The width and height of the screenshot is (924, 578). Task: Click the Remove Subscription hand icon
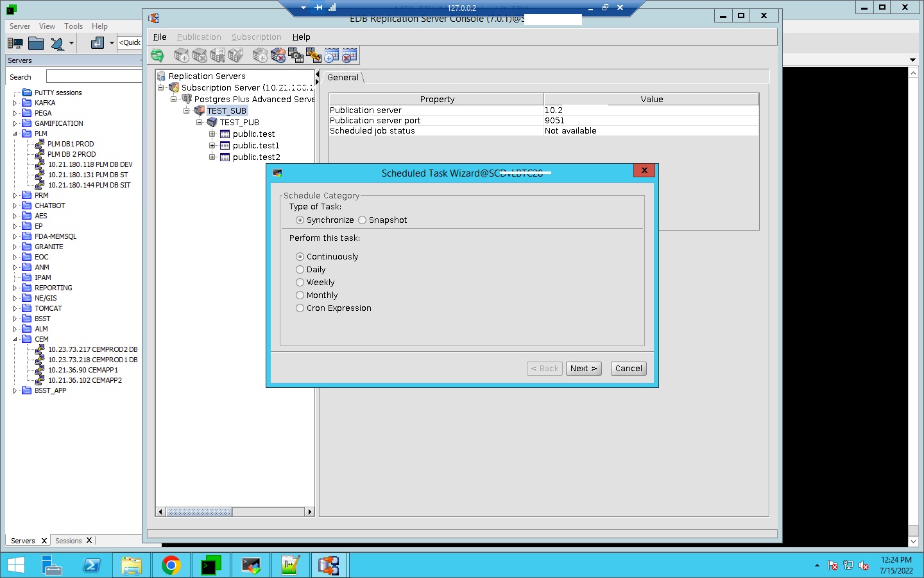click(278, 56)
